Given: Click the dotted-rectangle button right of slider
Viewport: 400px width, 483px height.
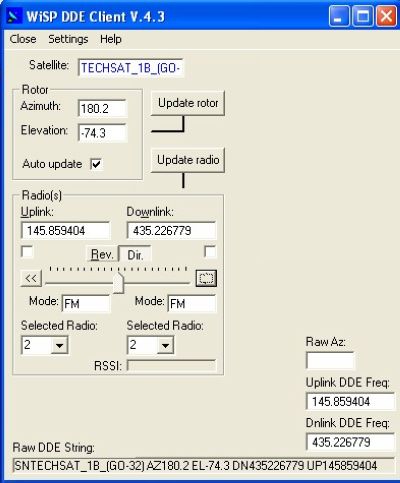Looking at the screenshot, I should coord(206,278).
